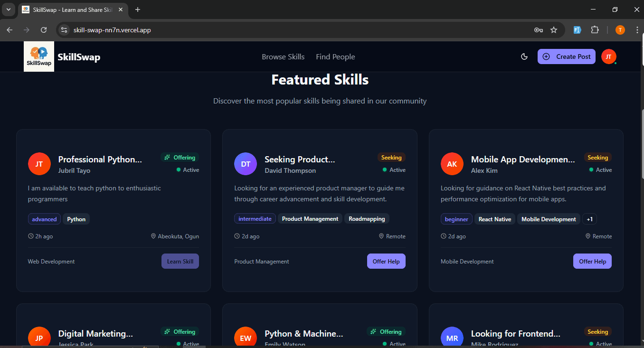The image size is (644, 348).
Task: Click the AK avatar of Alex Kim
Action: [452, 164]
